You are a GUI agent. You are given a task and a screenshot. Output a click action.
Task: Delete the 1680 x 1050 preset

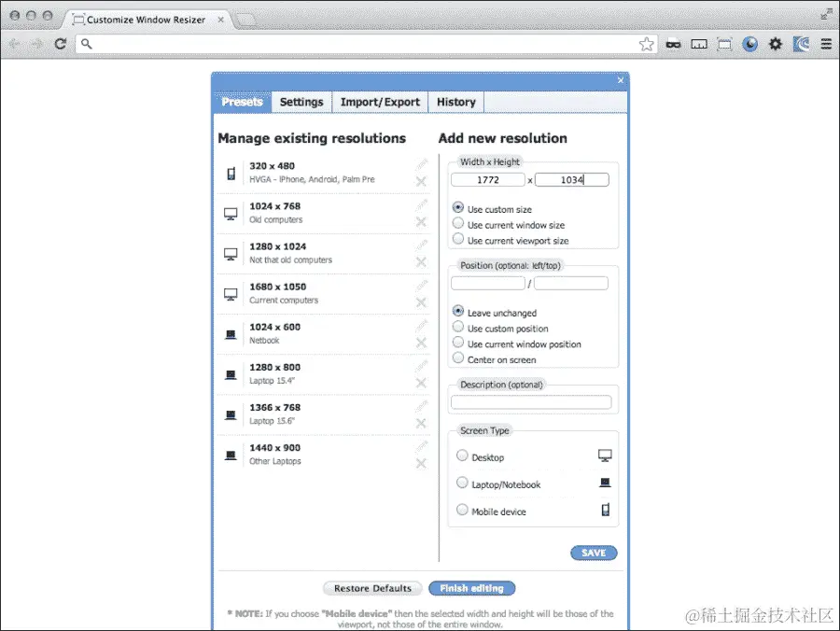click(x=421, y=302)
